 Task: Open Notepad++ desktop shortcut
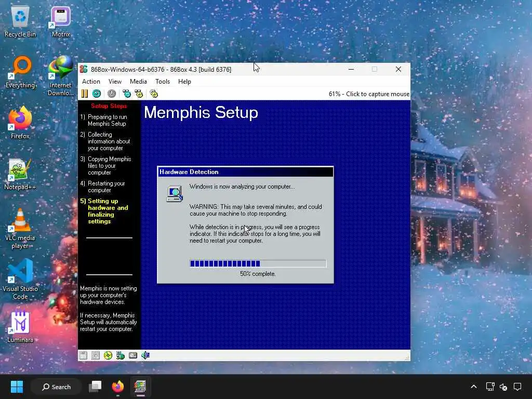(20, 175)
